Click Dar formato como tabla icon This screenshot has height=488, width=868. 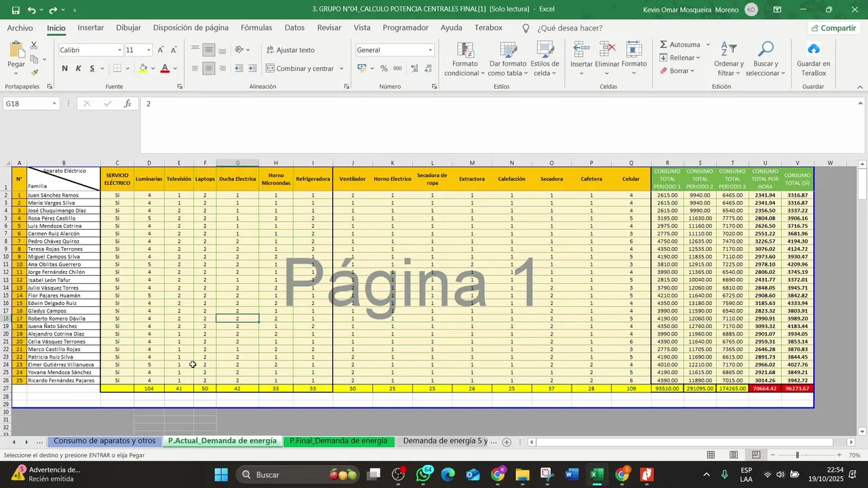click(x=508, y=50)
